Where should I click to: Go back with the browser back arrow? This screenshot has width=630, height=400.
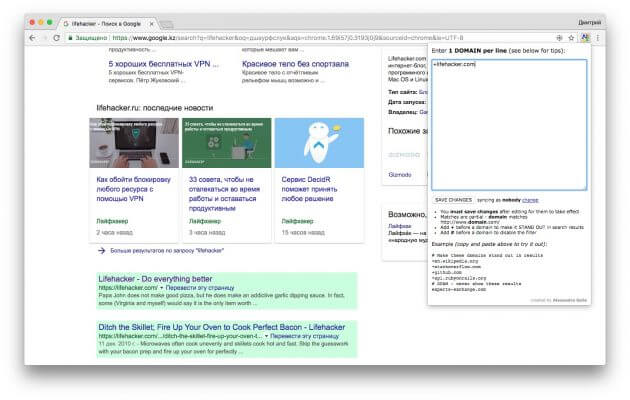(33, 38)
